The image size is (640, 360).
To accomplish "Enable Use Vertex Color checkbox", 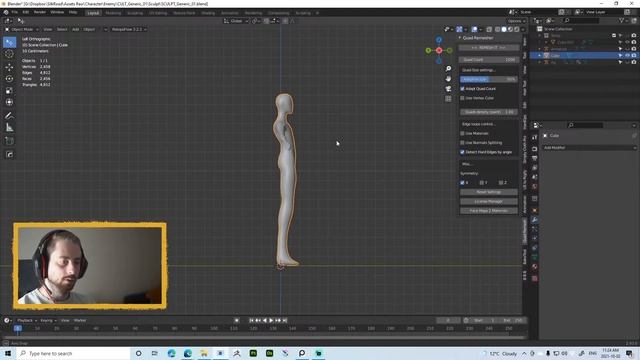I will click(462, 98).
